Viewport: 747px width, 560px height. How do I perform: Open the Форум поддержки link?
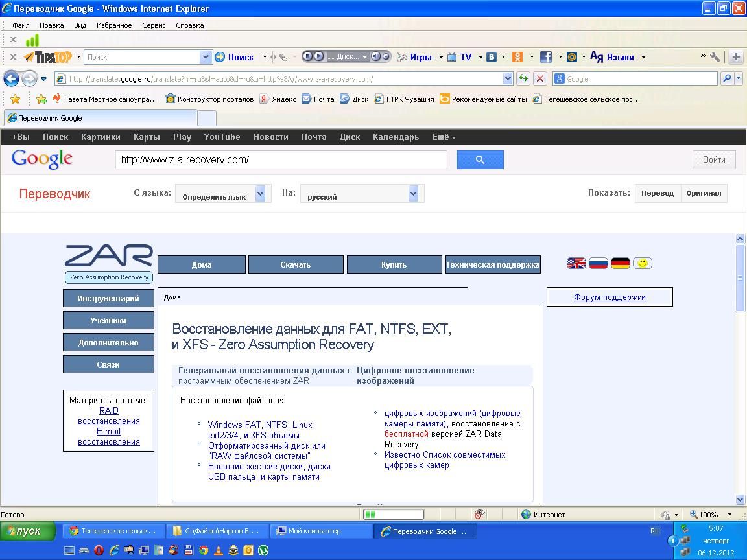[x=610, y=297]
